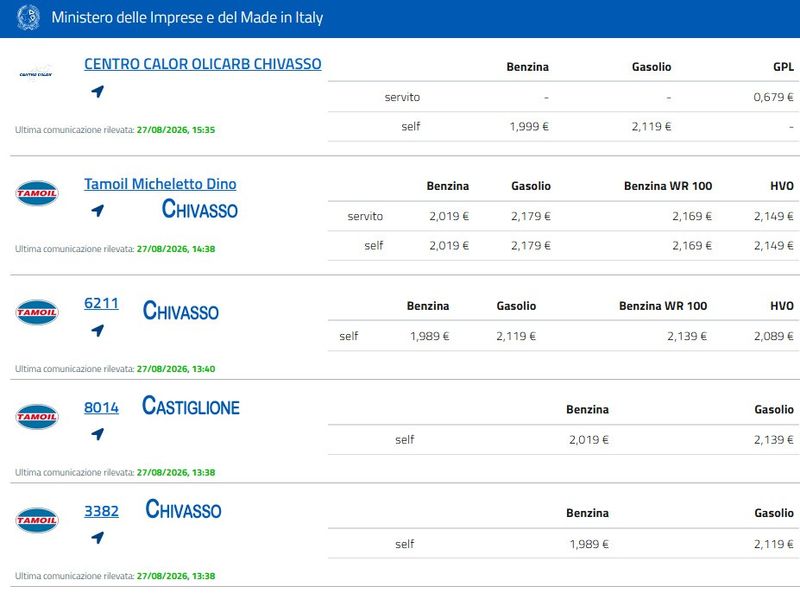Click CHIVASSO label next to 6211
Viewport: 800px width, 593px height.
pyautogui.click(x=181, y=311)
